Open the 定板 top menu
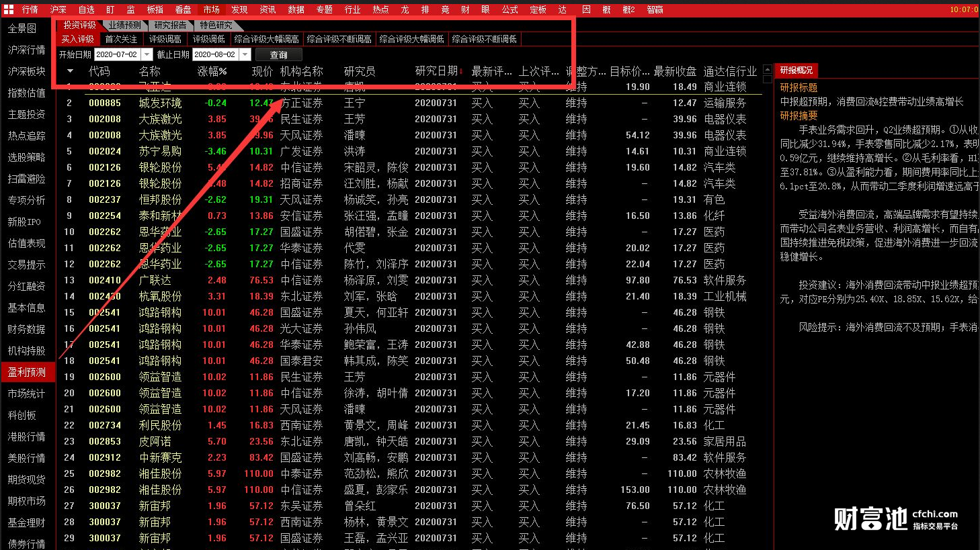 coord(538,9)
